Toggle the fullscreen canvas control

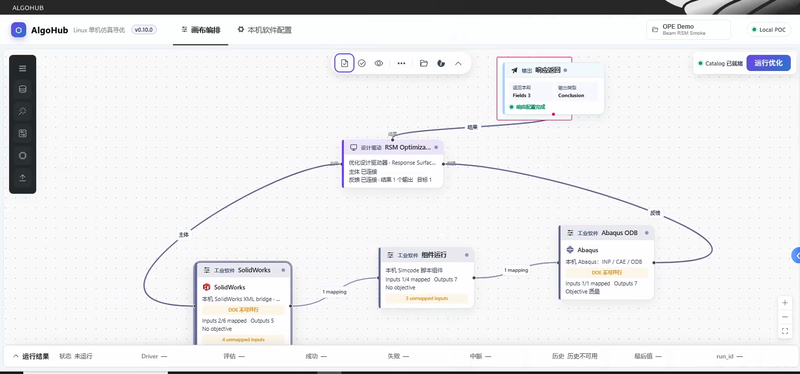pos(785,331)
